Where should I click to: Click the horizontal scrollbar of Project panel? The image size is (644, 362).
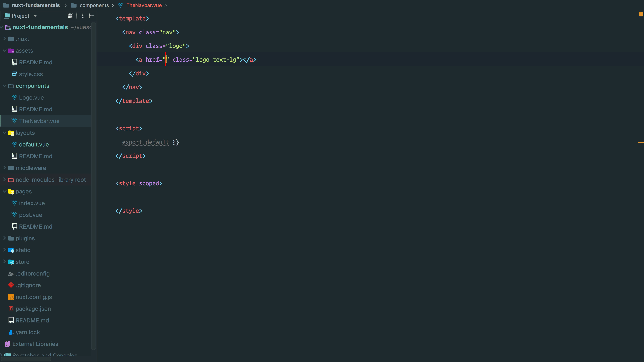(x=26, y=359)
